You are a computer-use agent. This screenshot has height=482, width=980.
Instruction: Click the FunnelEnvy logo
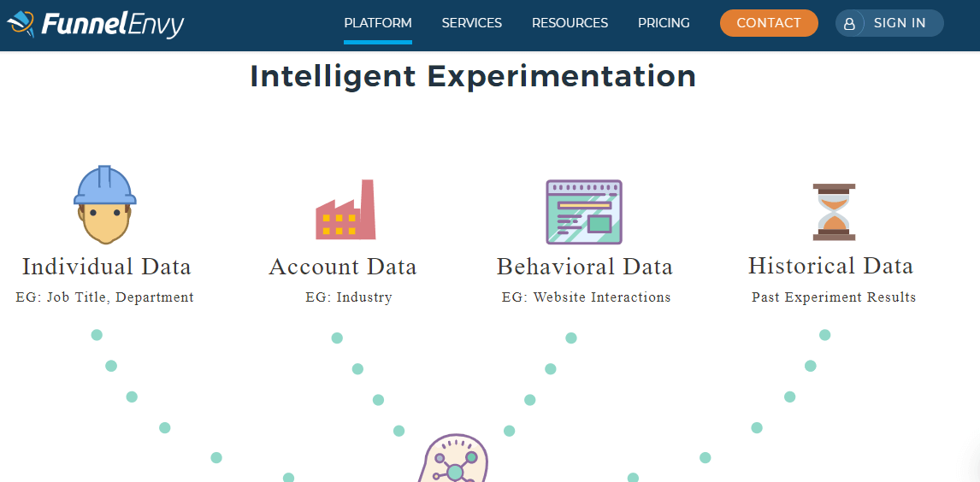tap(96, 24)
